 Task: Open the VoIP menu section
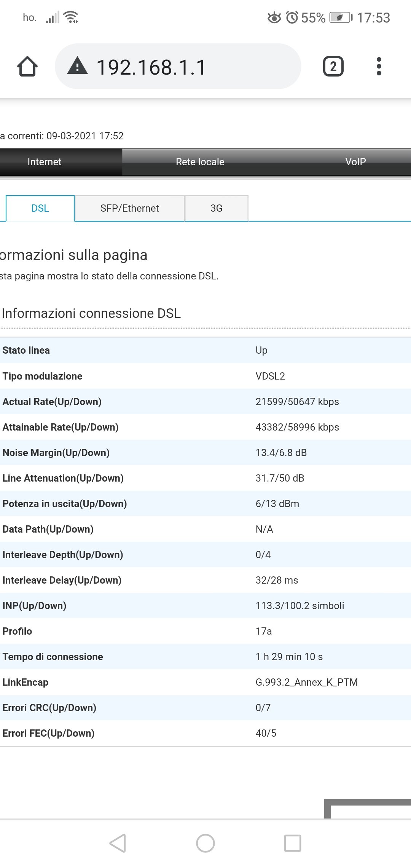click(355, 162)
